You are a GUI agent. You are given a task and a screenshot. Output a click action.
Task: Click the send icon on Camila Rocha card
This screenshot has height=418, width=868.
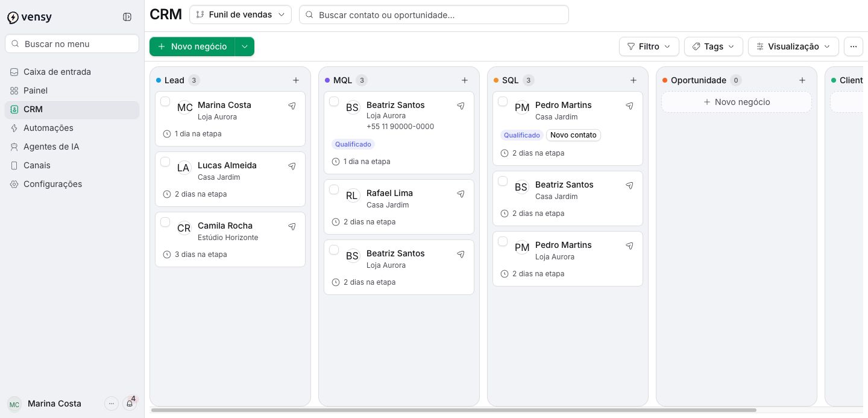pos(292,226)
